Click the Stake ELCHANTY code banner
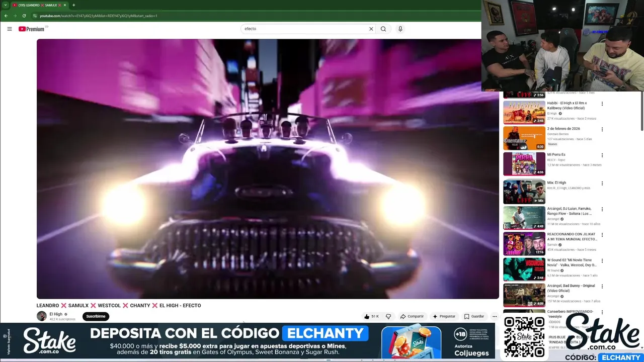Screen dimensions: 644x362 [x=248, y=341]
